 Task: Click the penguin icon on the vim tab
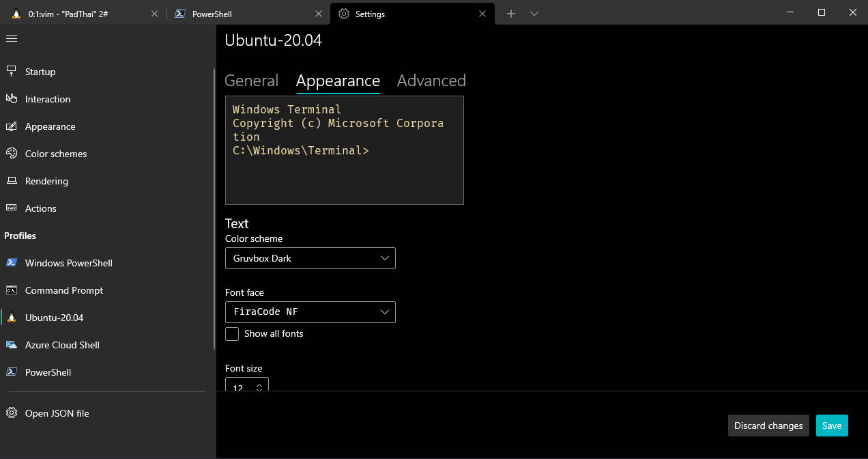[16, 14]
